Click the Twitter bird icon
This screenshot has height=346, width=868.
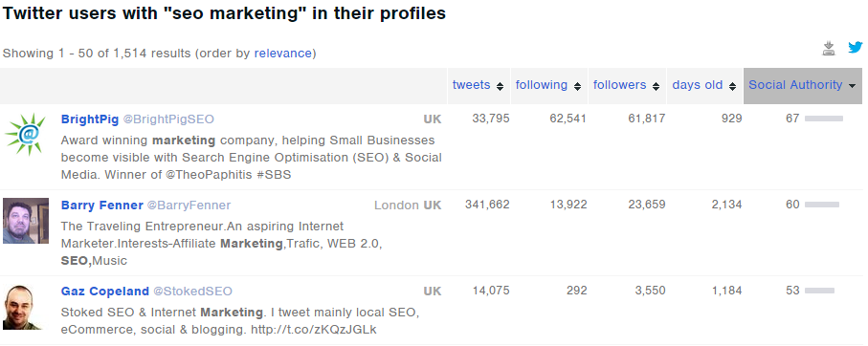click(856, 48)
